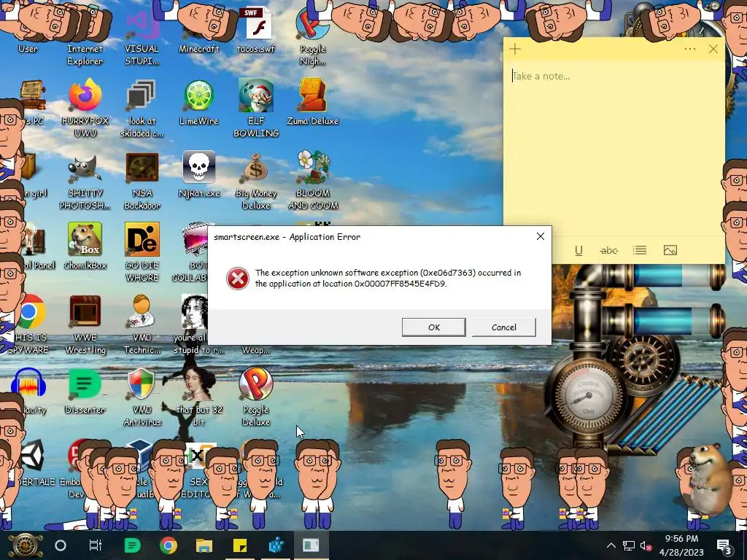747x560 pixels.
Task: Select the VMO Technic... desktop icon
Action: click(x=142, y=324)
